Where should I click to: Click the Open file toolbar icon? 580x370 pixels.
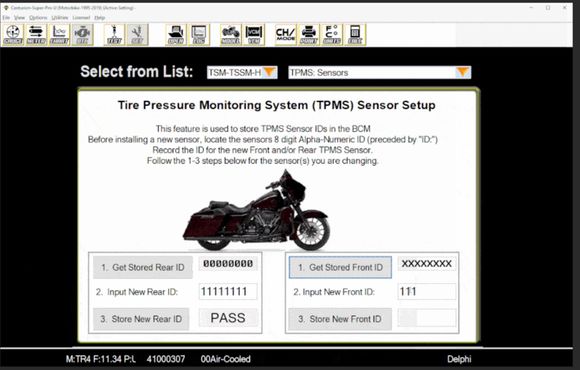[x=176, y=35]
